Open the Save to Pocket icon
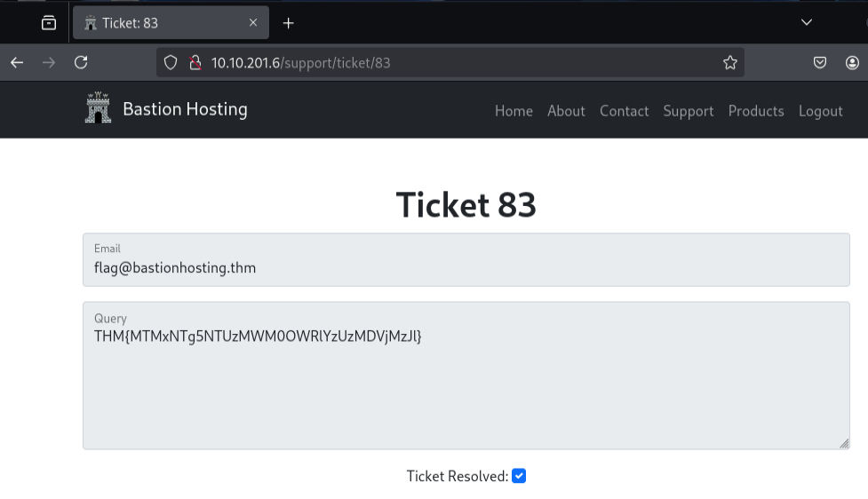 coord(820,62)
